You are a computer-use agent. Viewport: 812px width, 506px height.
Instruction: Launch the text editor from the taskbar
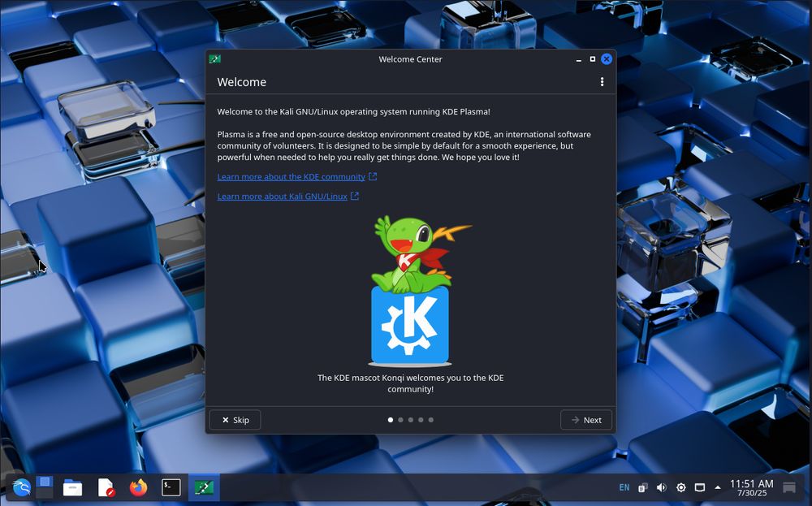click(x=106, y=487)
